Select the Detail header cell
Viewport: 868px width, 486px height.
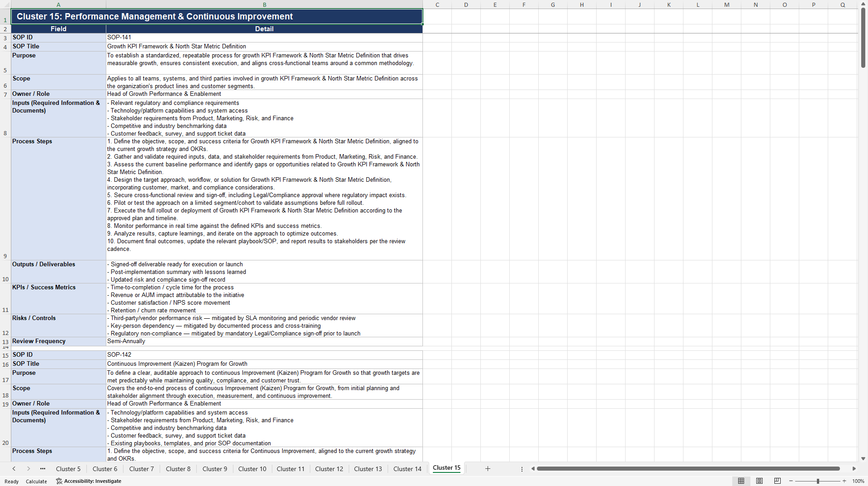click(264, 28)
